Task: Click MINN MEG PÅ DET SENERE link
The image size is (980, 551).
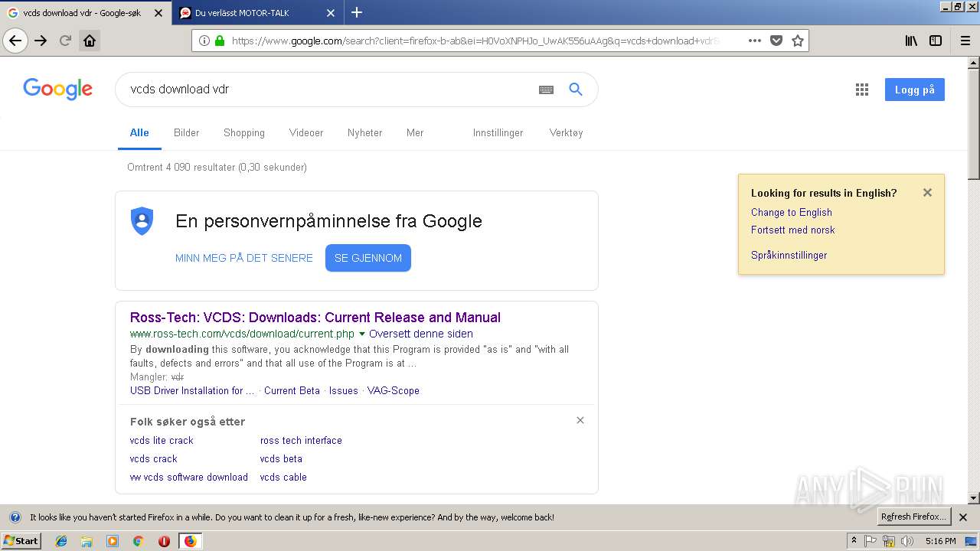Action: point(244,258)
